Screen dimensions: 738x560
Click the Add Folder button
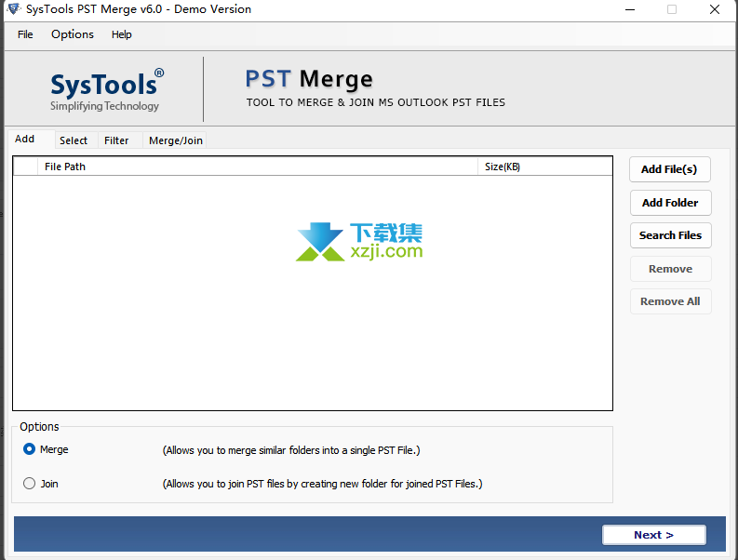tap(670, 203)
